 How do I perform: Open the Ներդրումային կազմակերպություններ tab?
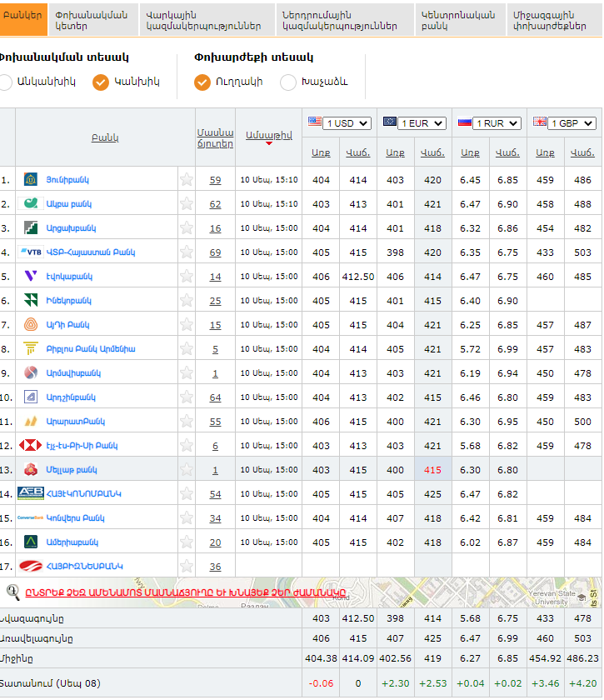click(345, 20)
